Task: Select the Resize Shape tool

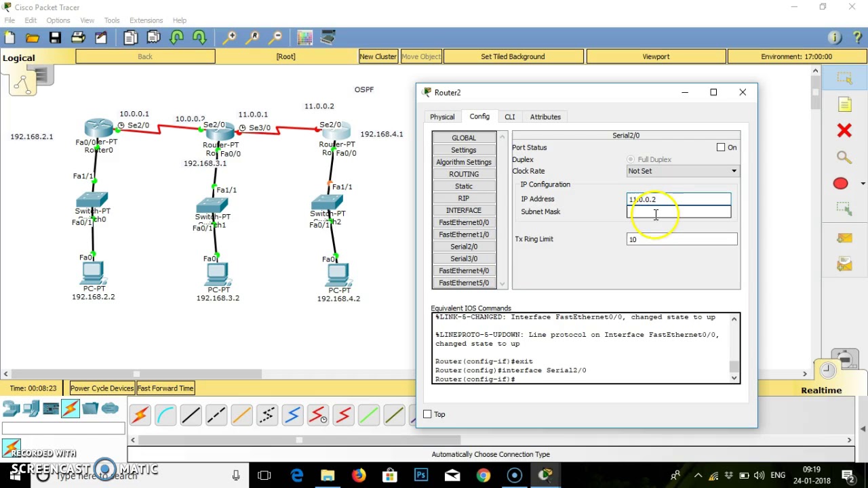Action: 844,209
